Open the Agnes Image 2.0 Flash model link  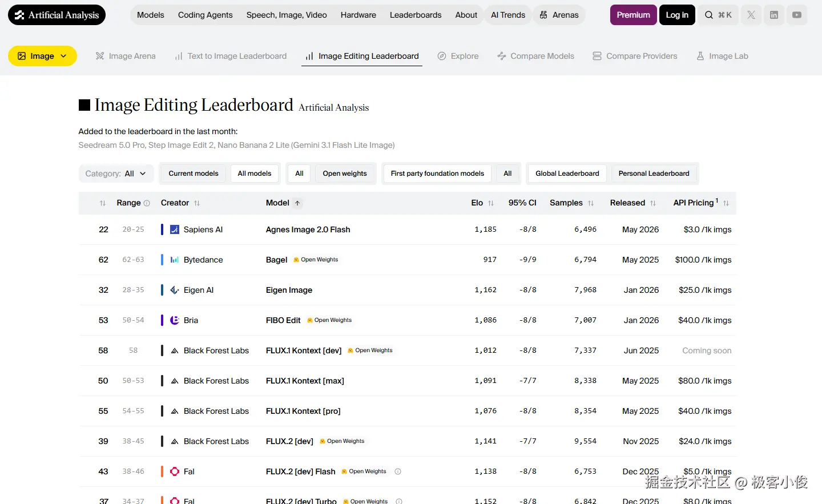[x=308, y=229]
